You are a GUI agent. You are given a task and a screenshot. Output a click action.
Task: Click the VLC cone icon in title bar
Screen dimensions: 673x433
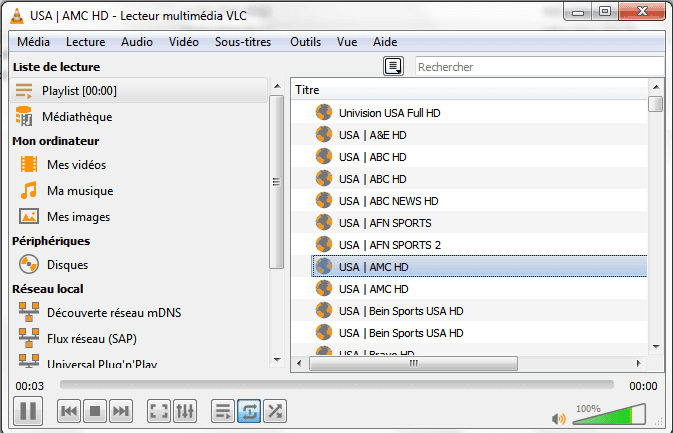[x=17, y=15]
